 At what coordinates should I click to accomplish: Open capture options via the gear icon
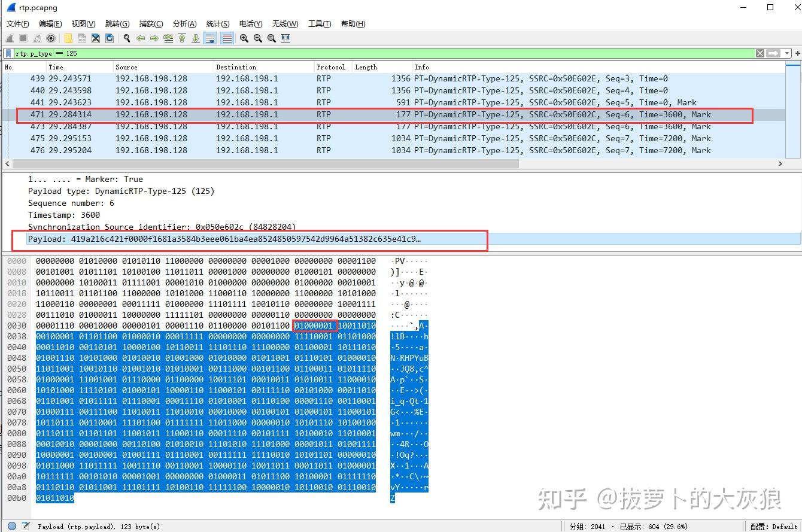point(51,38)
